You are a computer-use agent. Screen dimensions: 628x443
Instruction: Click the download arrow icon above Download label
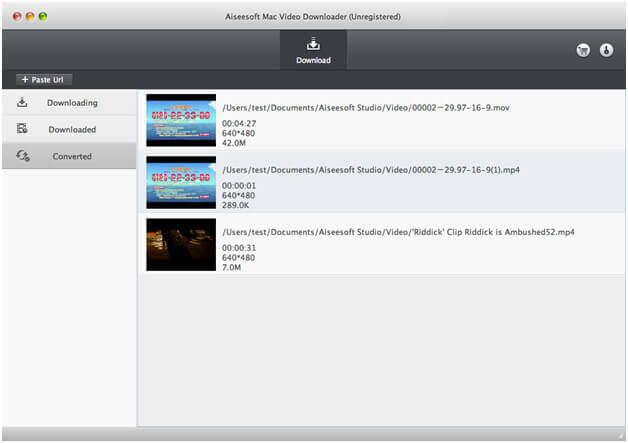[x=313, y=44]
